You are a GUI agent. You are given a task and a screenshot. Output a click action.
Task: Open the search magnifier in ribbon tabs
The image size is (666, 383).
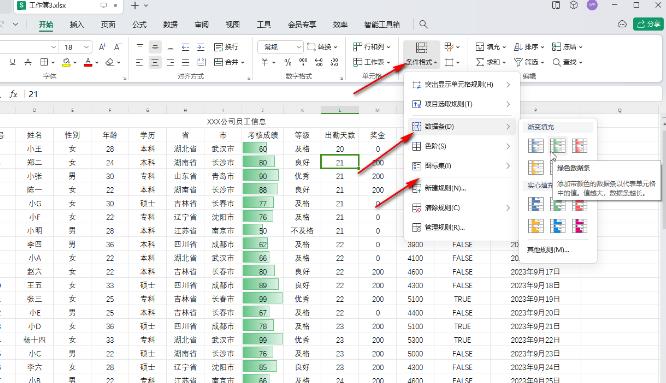423,24
